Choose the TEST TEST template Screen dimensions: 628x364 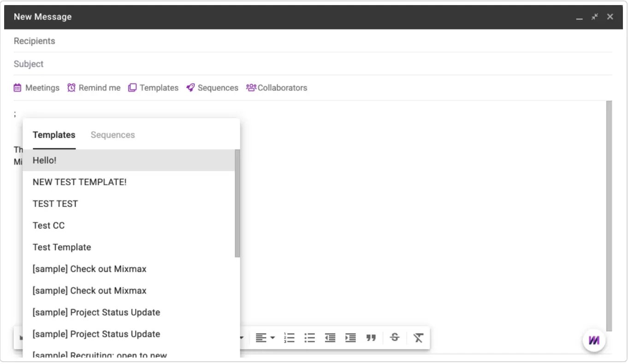129,204
